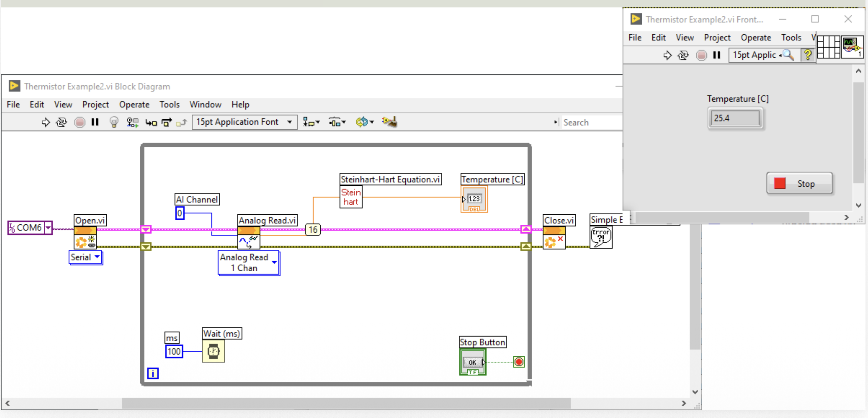Click Clean Up Diagram icon

[390, 122]
